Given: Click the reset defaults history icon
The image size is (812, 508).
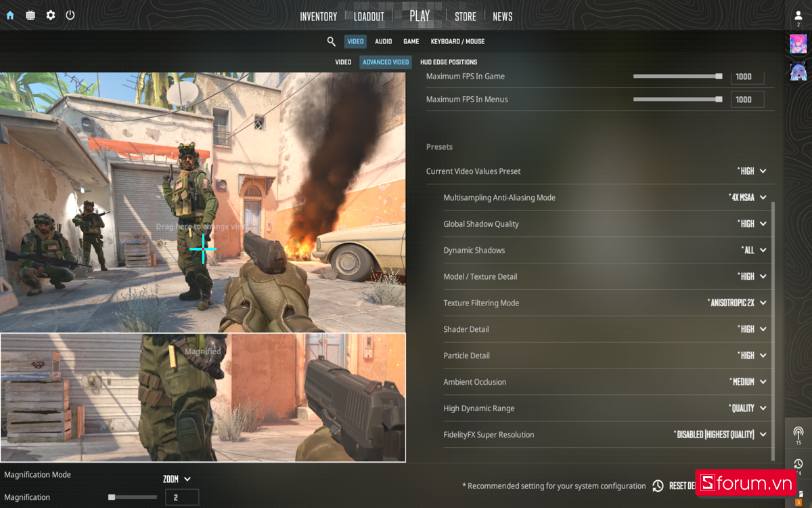Looking at the screenshot, I should [x=658, y=486].
